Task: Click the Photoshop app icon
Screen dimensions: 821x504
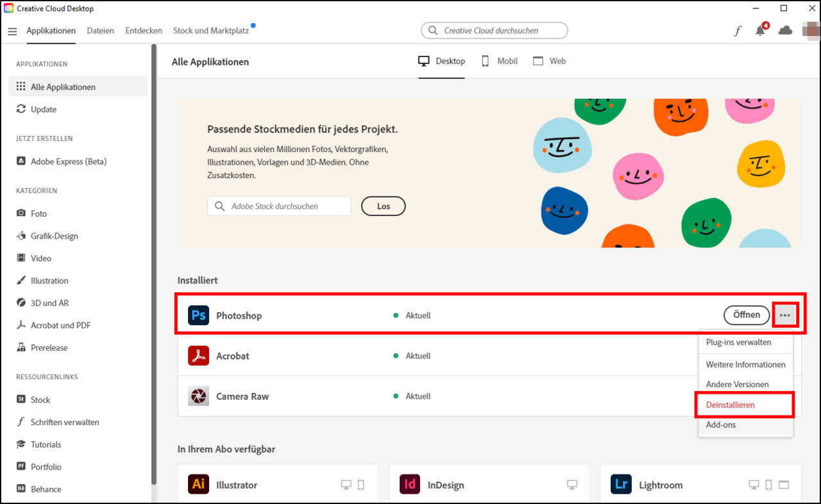Action: pos(198,315)
